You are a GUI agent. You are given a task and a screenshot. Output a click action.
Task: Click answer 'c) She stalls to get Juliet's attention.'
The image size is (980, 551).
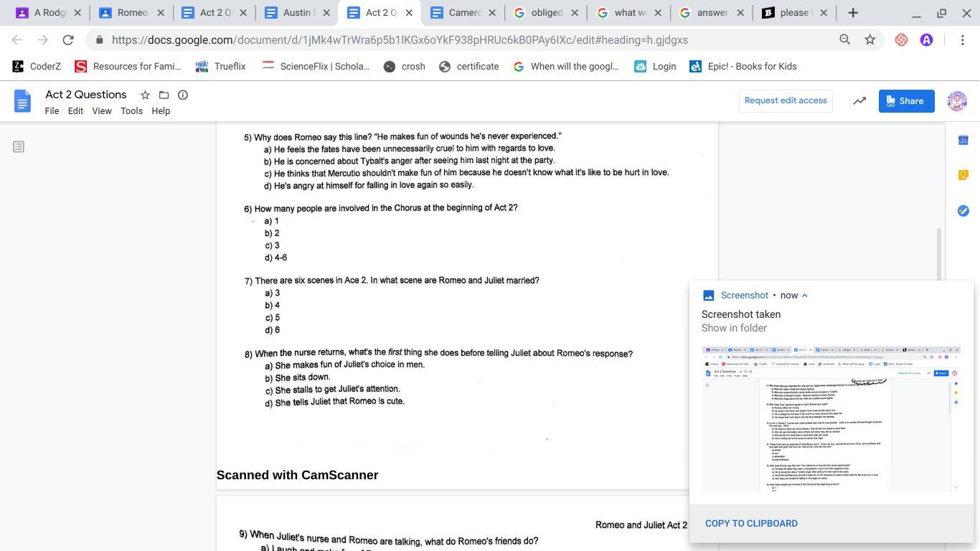pyautogui.click(x=332, y=390)
